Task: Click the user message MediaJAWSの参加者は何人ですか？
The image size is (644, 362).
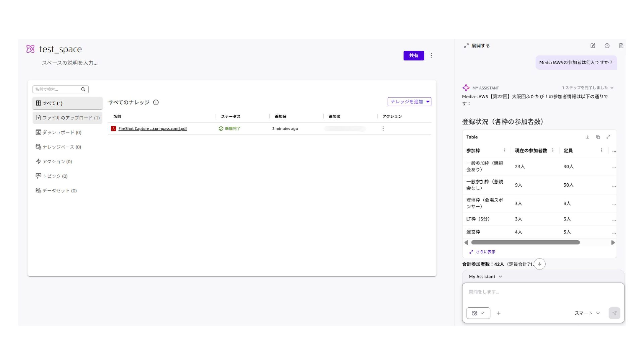Action: coord(576,63)
